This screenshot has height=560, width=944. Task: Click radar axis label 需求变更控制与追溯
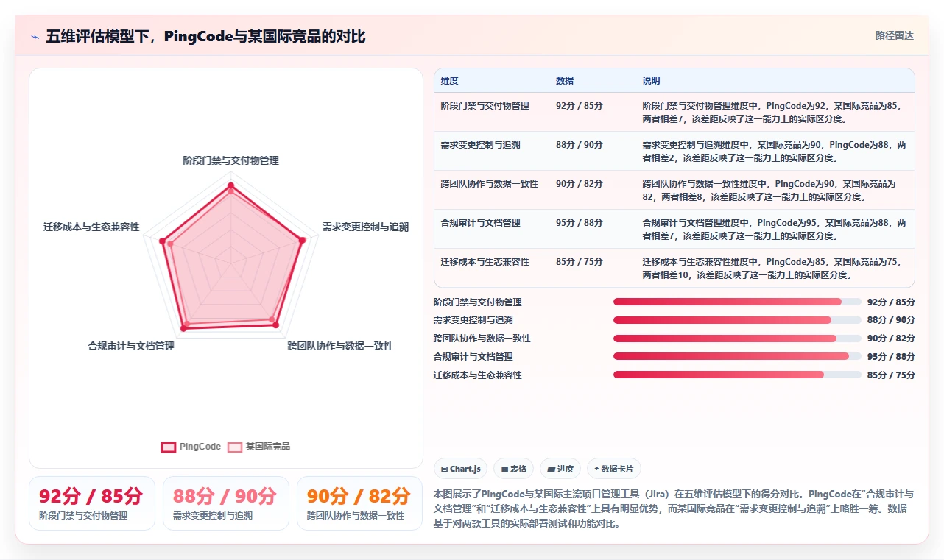click(365, 227)
